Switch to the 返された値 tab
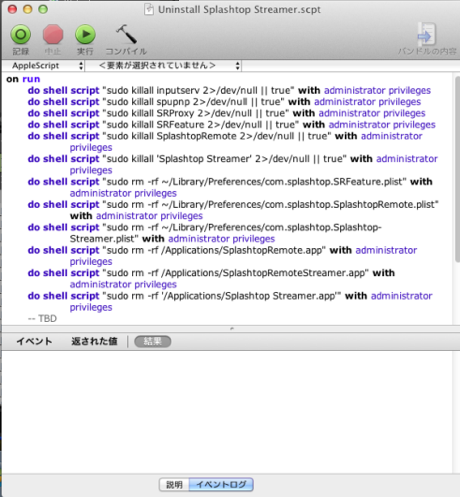 pyautogui.click(x=94, y=341)
